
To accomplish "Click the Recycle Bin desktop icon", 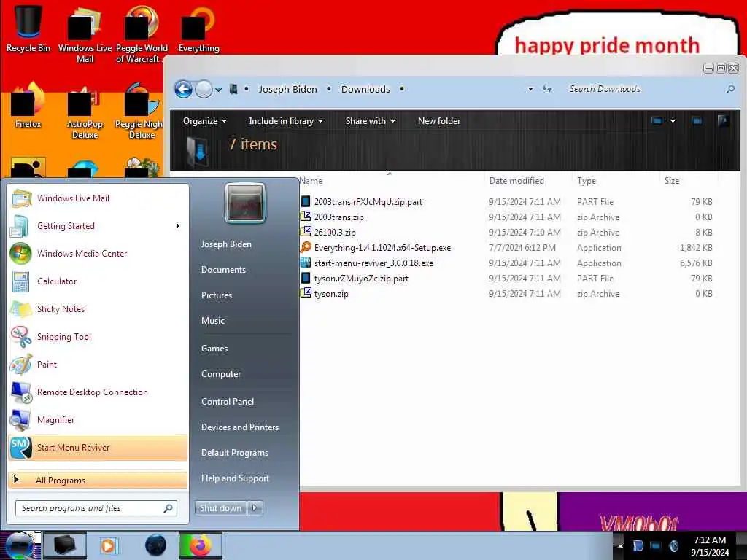I will [28, 28].
